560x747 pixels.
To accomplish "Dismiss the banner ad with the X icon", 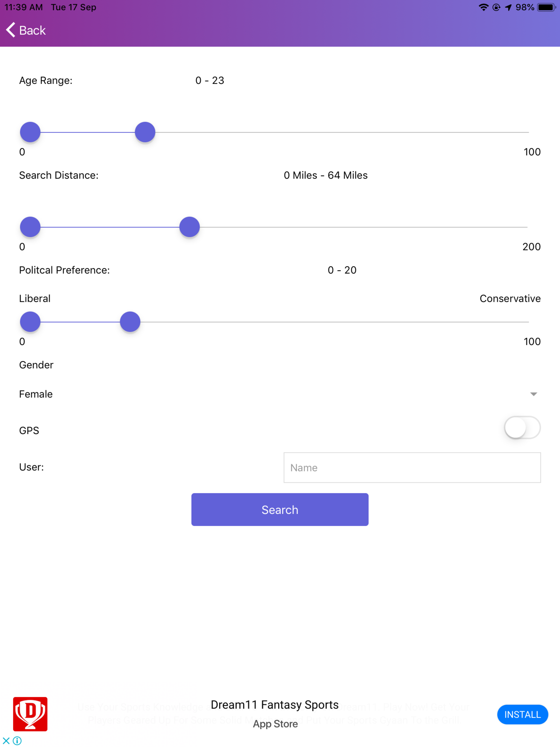I will coord(6,742).
